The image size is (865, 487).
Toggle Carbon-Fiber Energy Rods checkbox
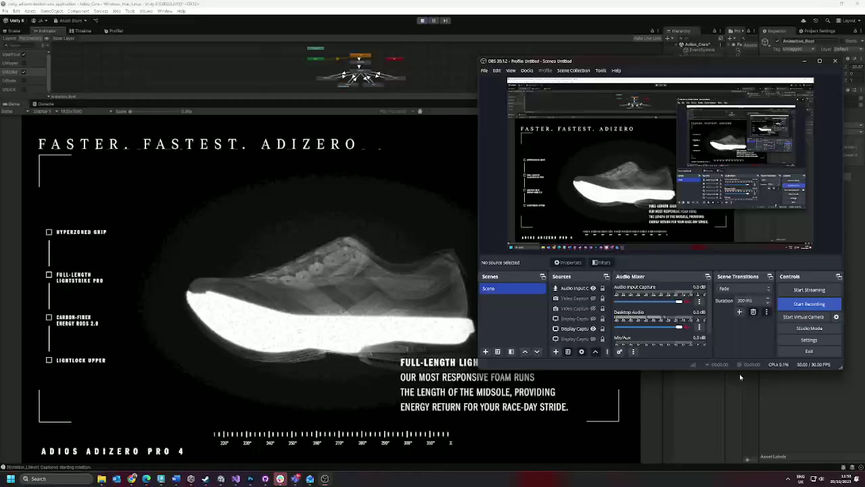(x=49, y=318)
